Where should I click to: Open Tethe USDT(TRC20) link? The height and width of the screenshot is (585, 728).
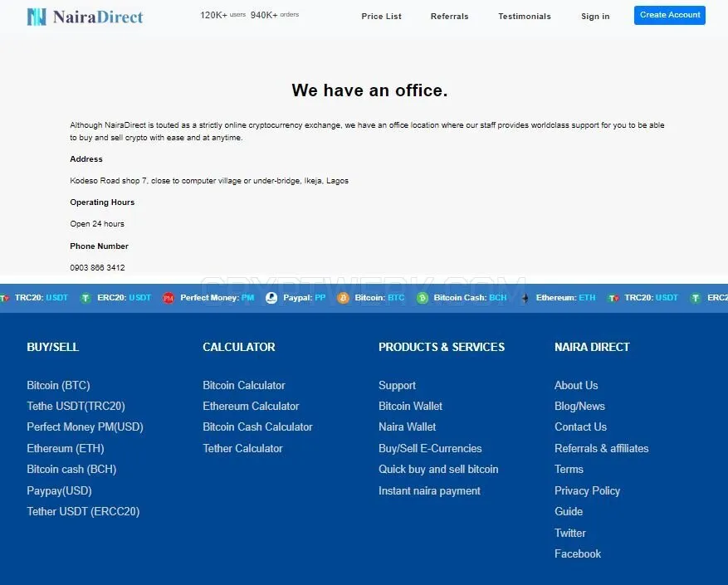coord(76,407)
